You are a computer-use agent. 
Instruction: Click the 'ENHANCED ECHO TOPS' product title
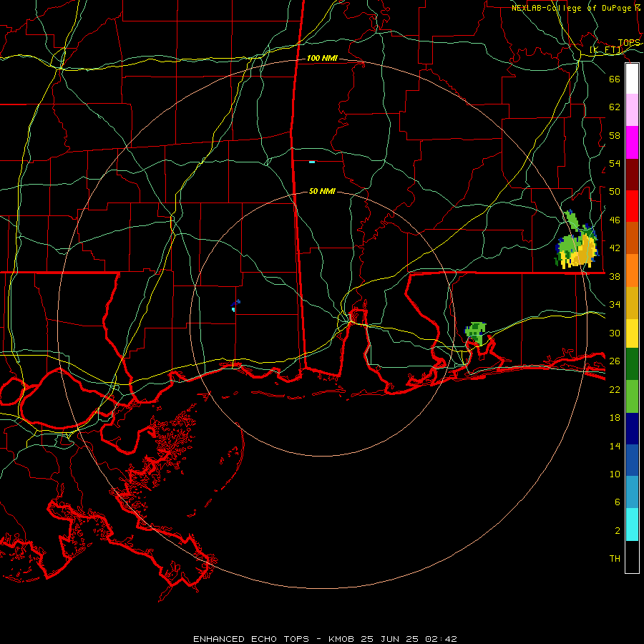(x=251, y=639)
